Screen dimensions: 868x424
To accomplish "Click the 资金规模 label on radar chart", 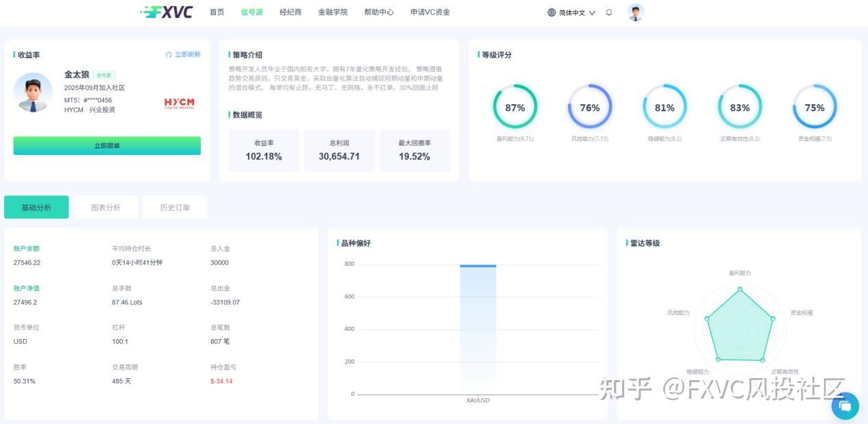I will click(802, 313).
